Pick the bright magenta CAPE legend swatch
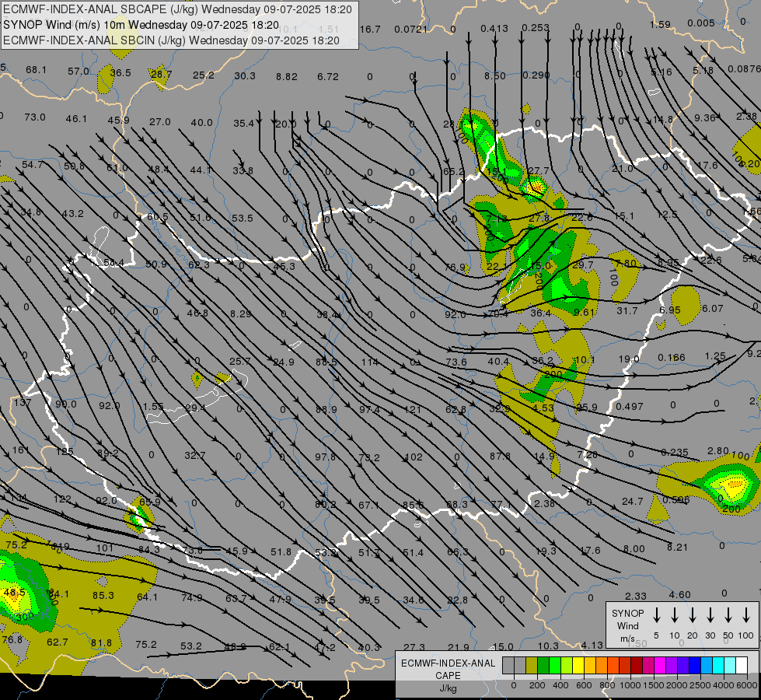 click(660, 666)
